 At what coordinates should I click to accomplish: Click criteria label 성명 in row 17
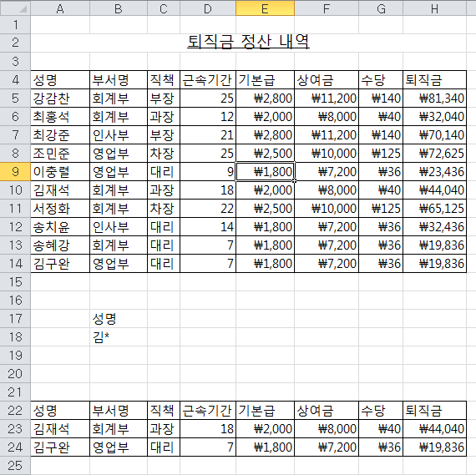pyautogui.click(x=119, y=318)
